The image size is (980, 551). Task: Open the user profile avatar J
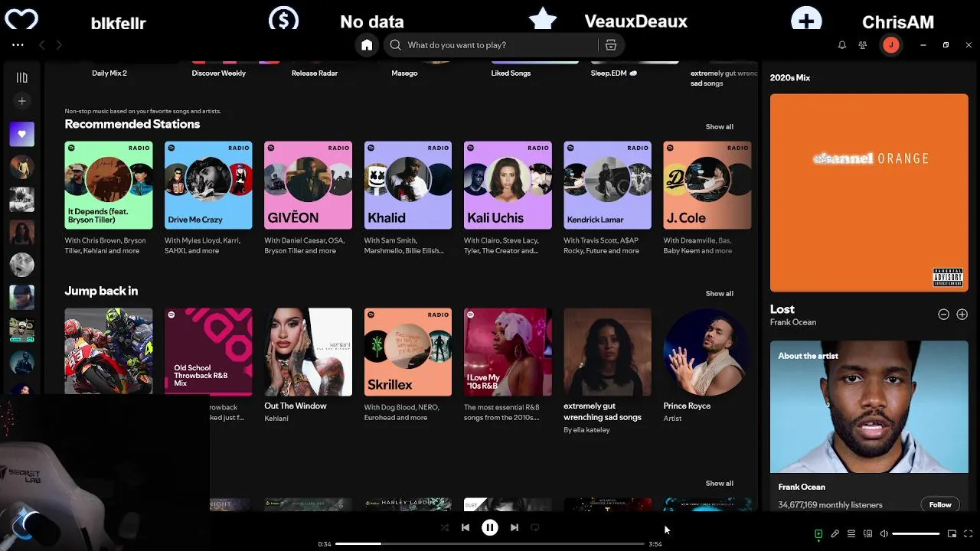[890, 45]
